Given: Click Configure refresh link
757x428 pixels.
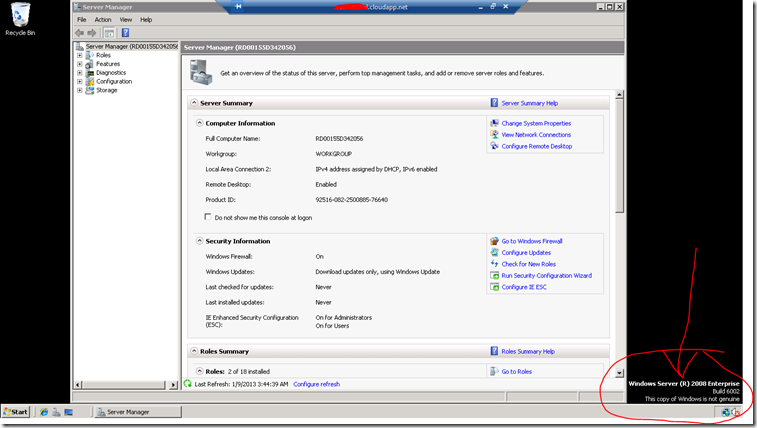Looking at the screenshot, I should pyautogui.click(x=317, y=384).
